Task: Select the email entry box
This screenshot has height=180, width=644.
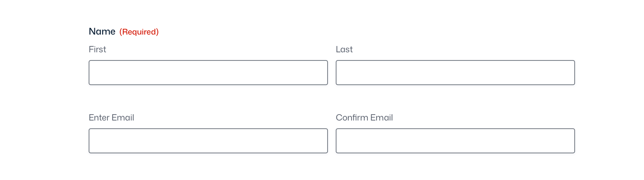Action: 208,141
